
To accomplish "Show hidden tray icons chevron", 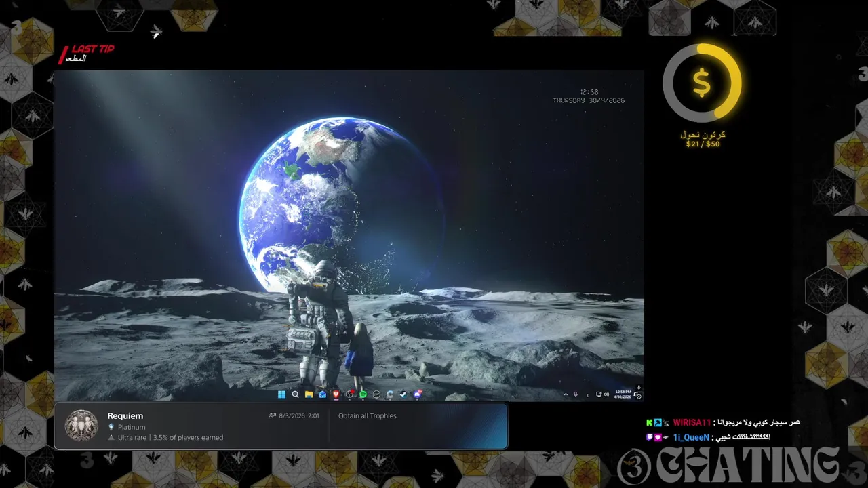I will click(566, 394).
